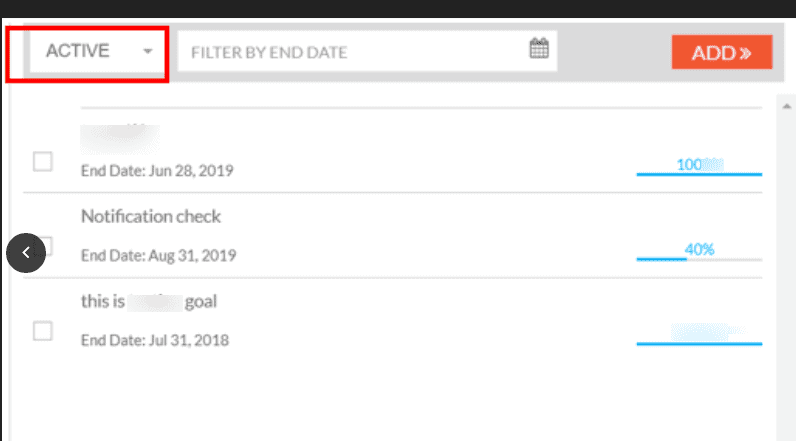Open the calendar date picker icon
Viewport: 796px width, 441px height.
539,48
